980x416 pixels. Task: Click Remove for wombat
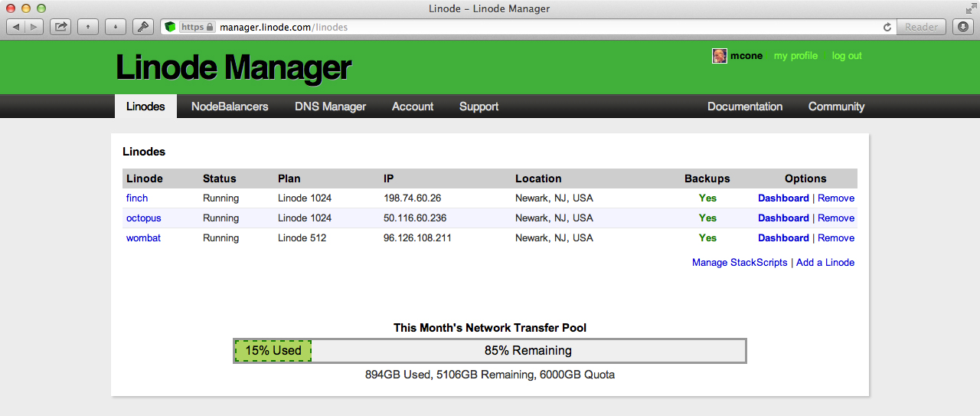pyautogui.click(x=836, y=238)
